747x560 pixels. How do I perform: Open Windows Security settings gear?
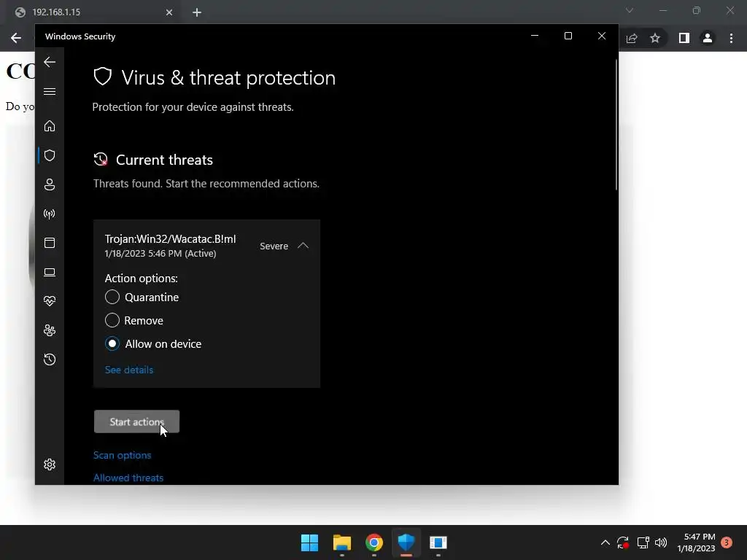pyautogui.click(x=50, y=464)
